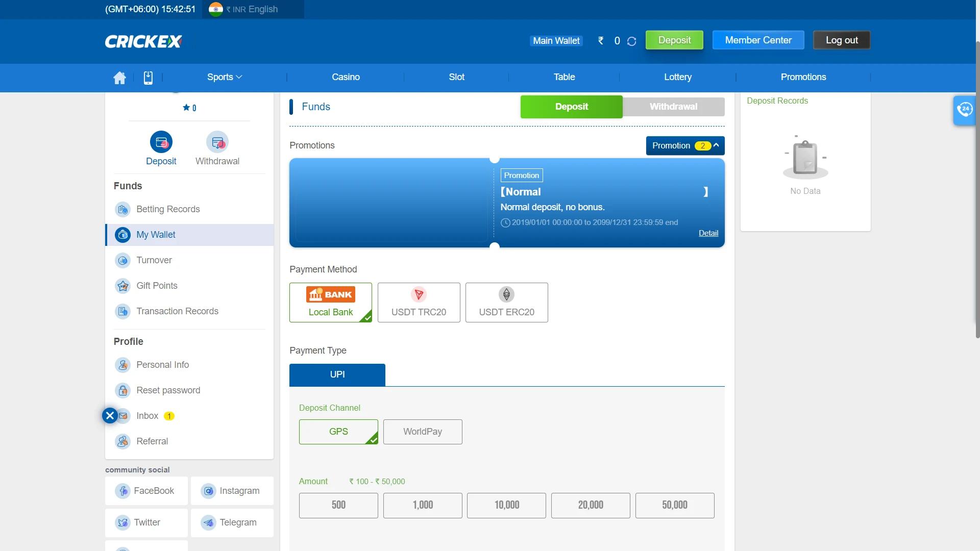Click the My Wallet icon
The height and width of the screenshot is (551, 980).
[x=122, y=235]
